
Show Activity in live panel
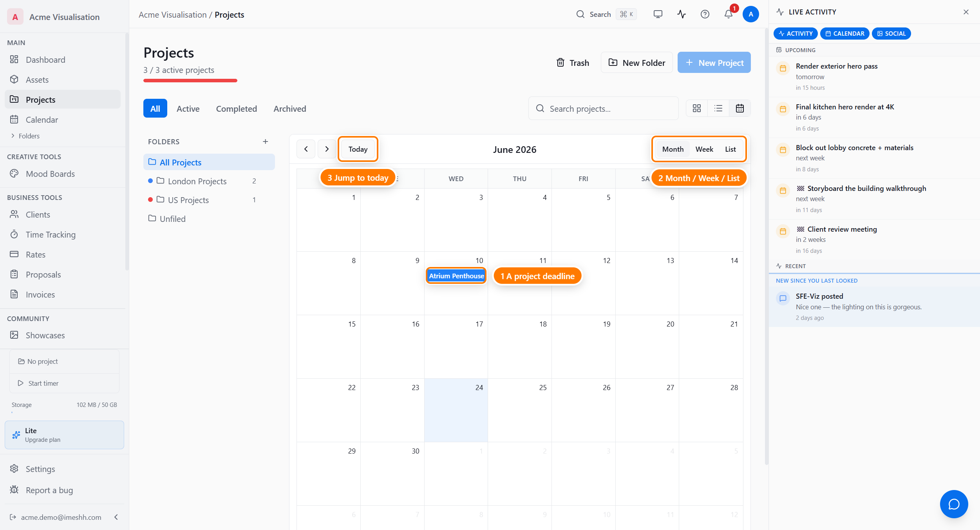pos(796,33)
